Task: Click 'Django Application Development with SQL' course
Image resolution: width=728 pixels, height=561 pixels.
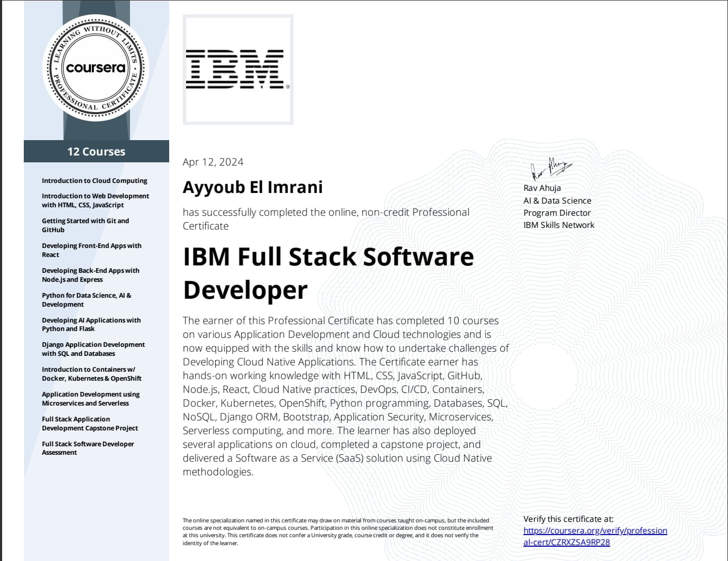Action: pyautogui.click(x=93, y=349)
